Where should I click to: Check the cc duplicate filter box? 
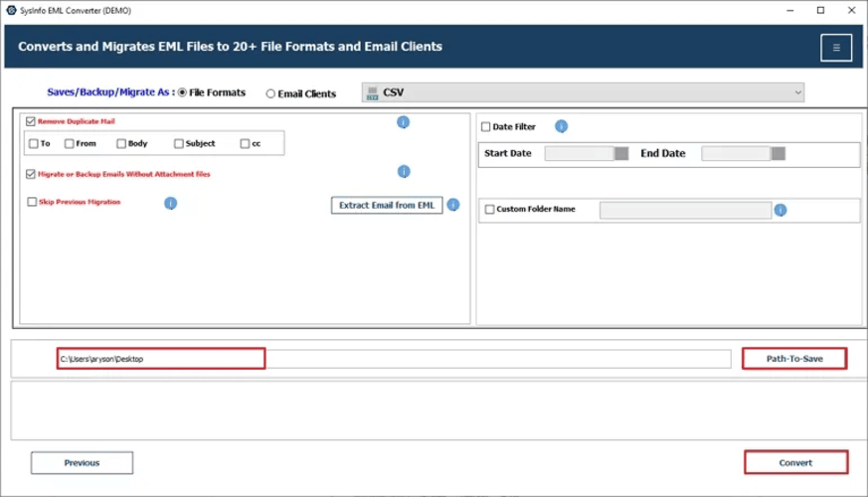tap(245, 143)
